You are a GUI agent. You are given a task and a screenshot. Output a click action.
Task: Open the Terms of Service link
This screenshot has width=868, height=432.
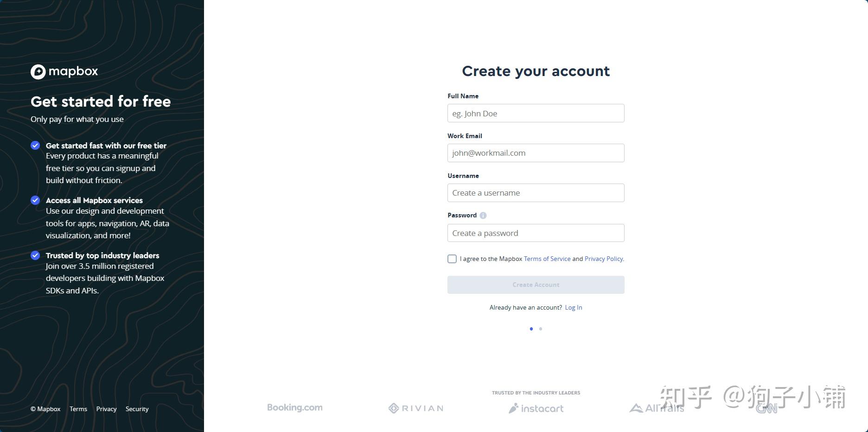(547, 259)
